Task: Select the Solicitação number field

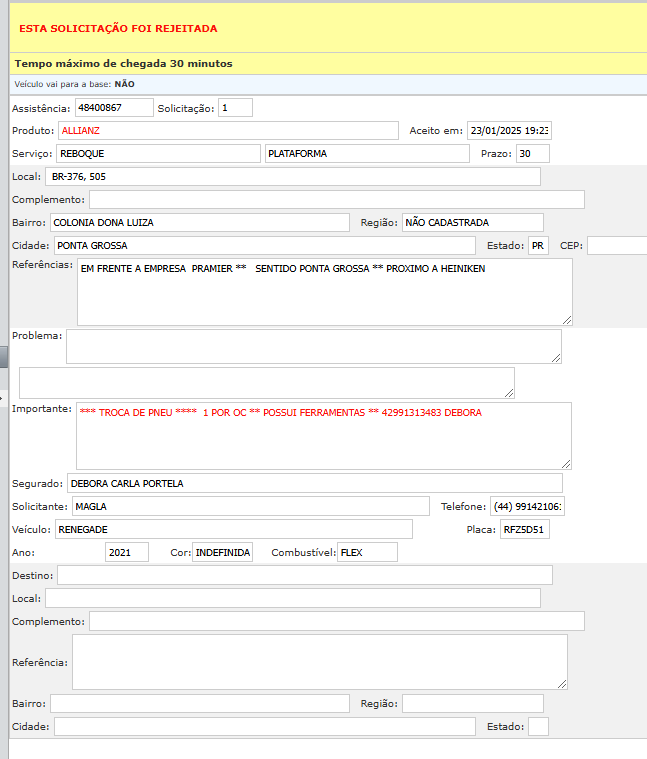Action: click(x=235, y=107)
